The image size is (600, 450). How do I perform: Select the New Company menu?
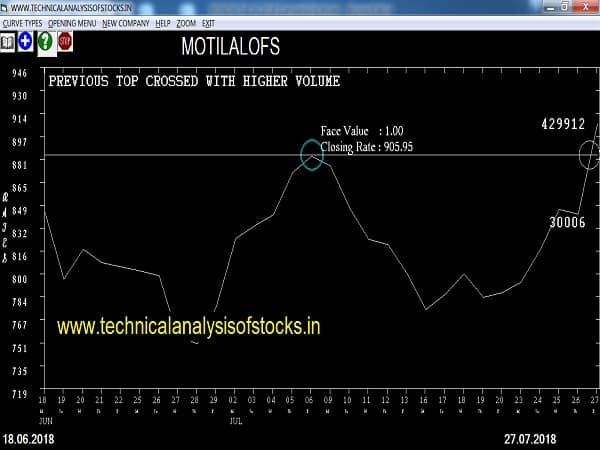126,22
